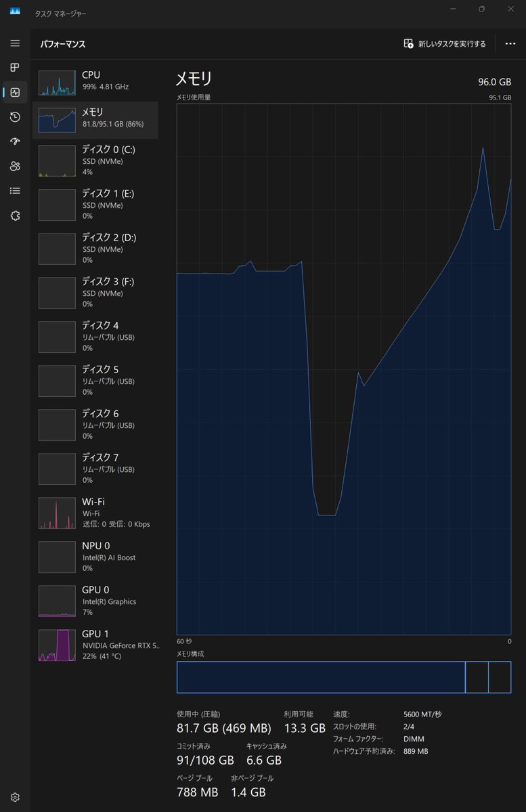Select ディスク 2 (D:) item
The image size is (526, 812).
point(95,249)
